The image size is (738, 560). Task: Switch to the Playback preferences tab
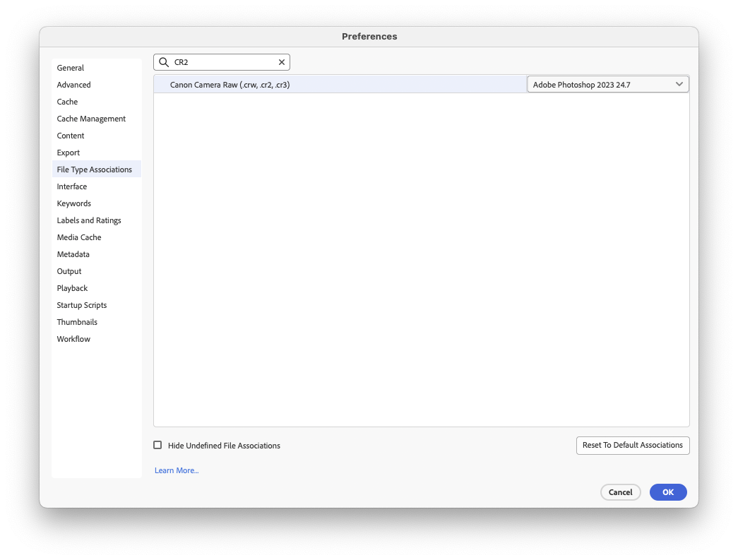click(72, 287)
